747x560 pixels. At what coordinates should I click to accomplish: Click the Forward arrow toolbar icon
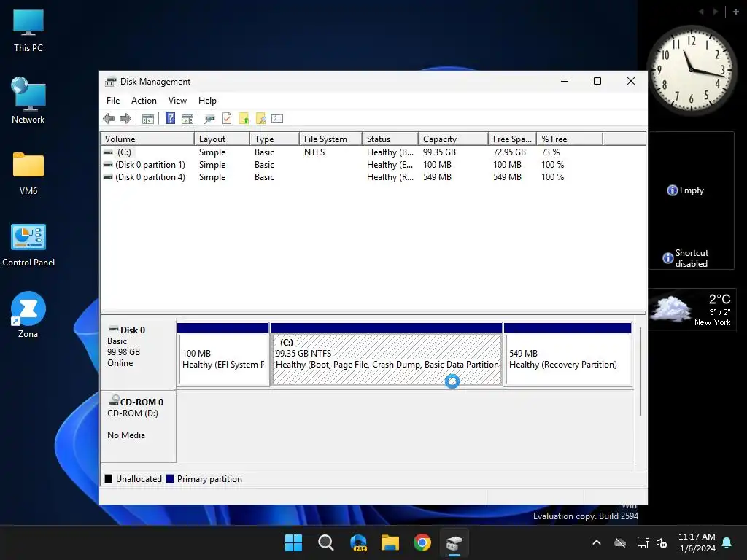coord(125,119)
